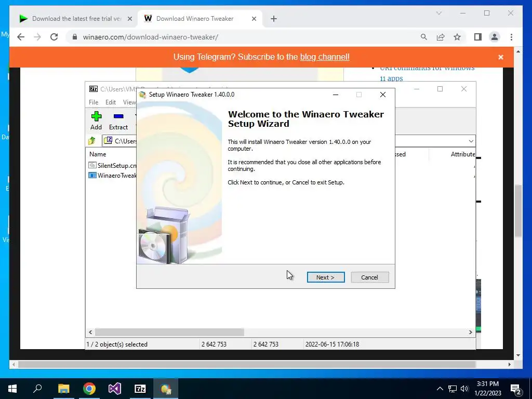Bookmark this page with the star icon
Image resolution: width=532 pixels, height=399 pixels.
pyautogui.click(x=457, y=37)
